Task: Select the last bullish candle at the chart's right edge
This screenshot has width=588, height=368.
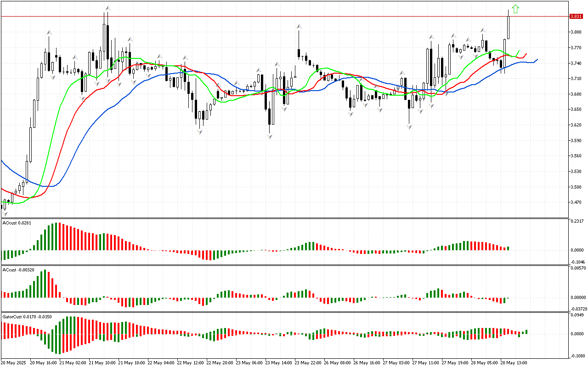Action: click(509, 28)
